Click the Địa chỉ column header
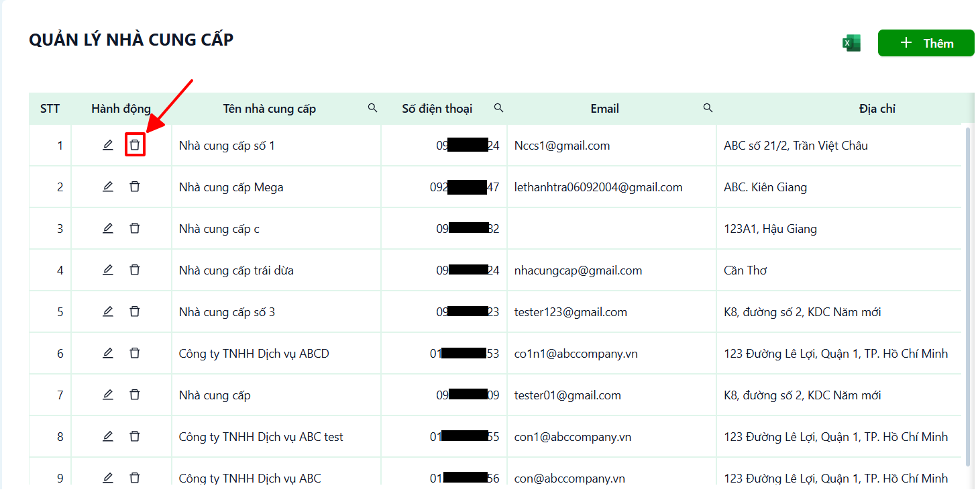Screen dimensions: 980x496 coord(877,109)
